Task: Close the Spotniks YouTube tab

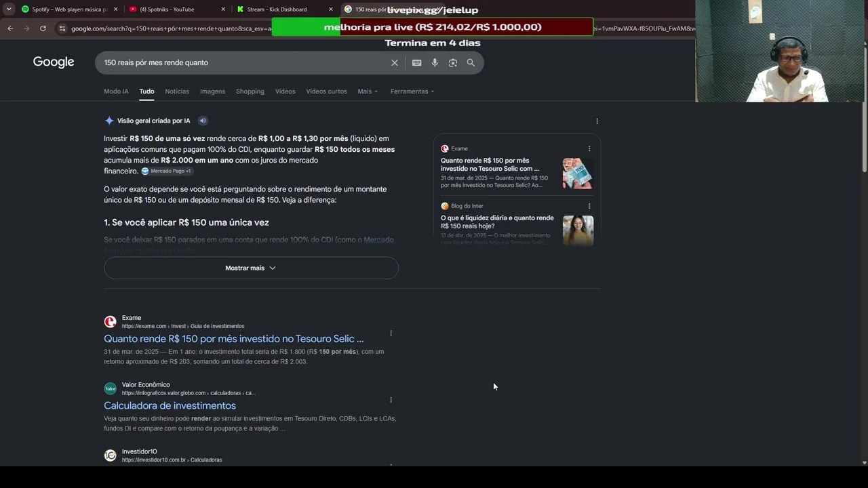Action: (x=224, y=9)
